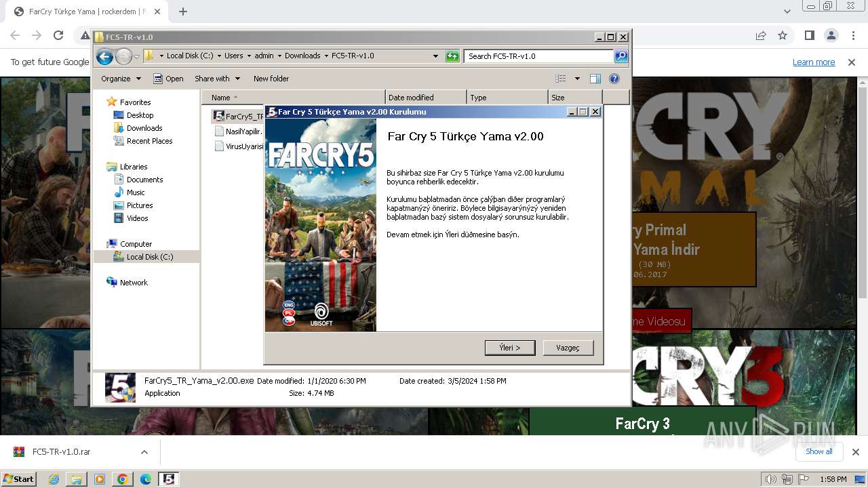Image resolution: width=868 pixels, height=488 pixels.
Task: Bookmark this page with the star icon
Action: 783,36
